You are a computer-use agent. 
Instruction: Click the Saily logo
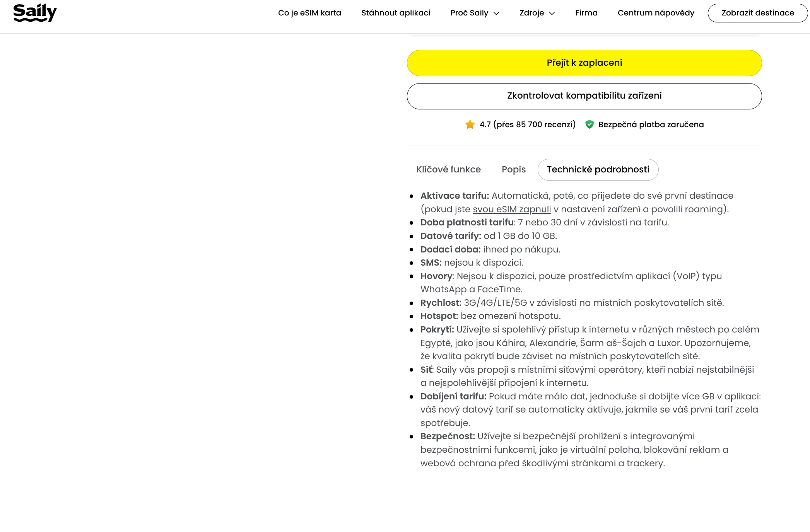click(x=35, y=13)
